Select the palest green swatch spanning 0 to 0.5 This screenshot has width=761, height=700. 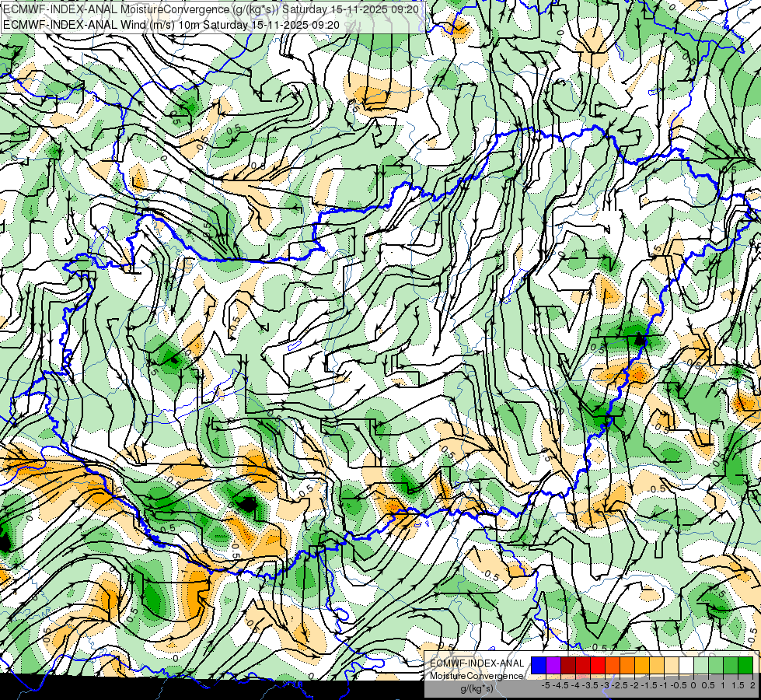tap(701, 666)
